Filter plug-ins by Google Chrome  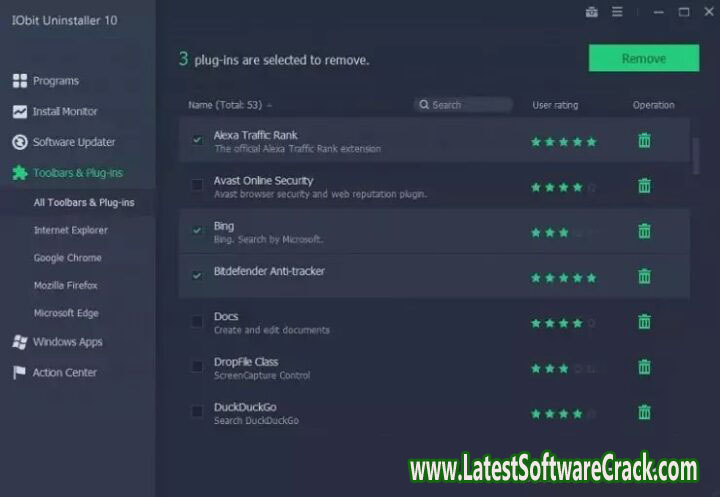(x=68, y=258)
